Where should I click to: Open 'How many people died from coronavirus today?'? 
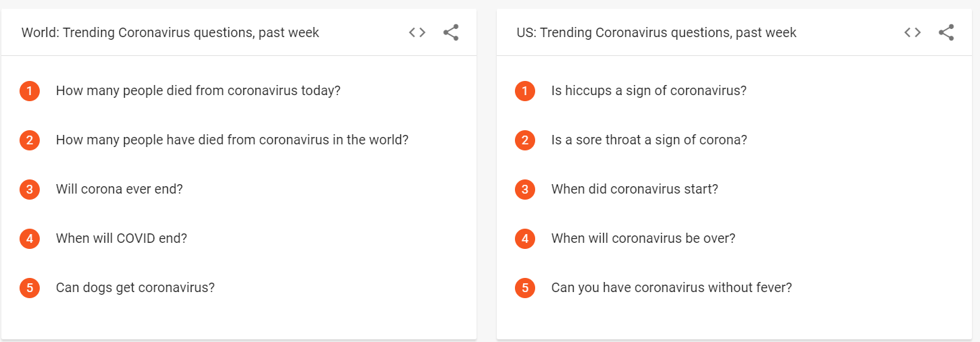(x=198, y=90)
